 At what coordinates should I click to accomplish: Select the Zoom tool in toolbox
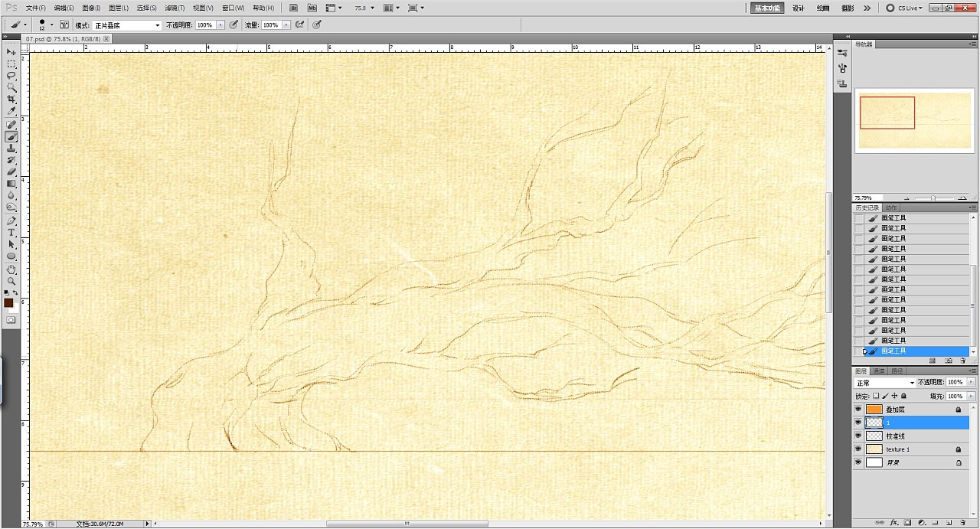tap(11, 281)
